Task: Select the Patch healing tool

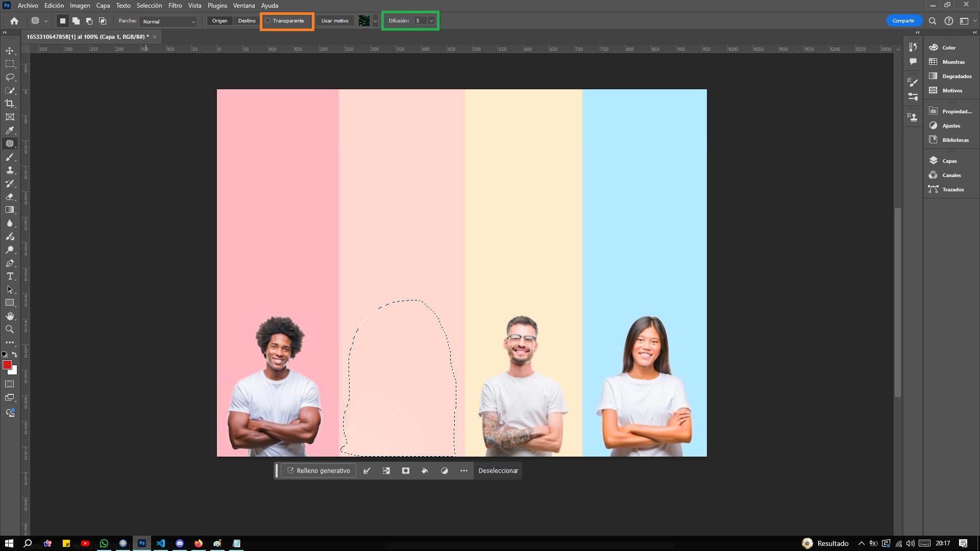Action: click(x=10, y=143)
